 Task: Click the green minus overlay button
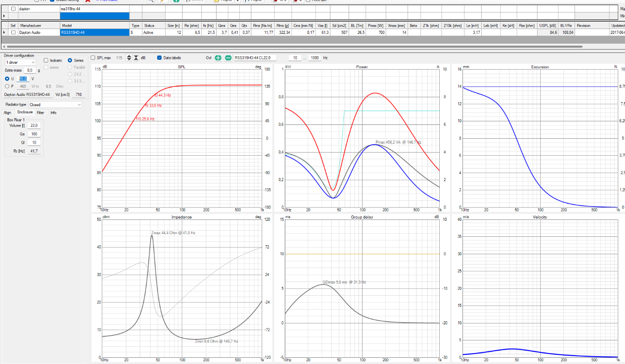click(x=228, y=58)
